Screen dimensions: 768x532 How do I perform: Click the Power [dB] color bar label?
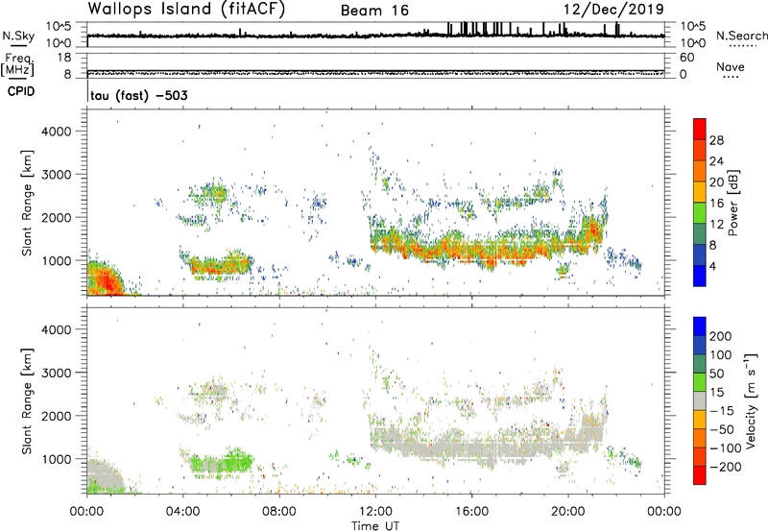click(732, 203)
